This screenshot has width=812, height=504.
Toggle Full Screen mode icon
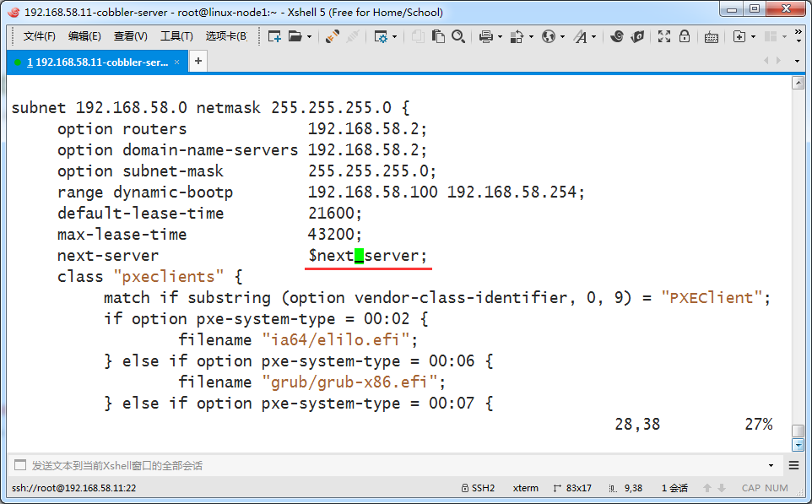pos(664,36)
